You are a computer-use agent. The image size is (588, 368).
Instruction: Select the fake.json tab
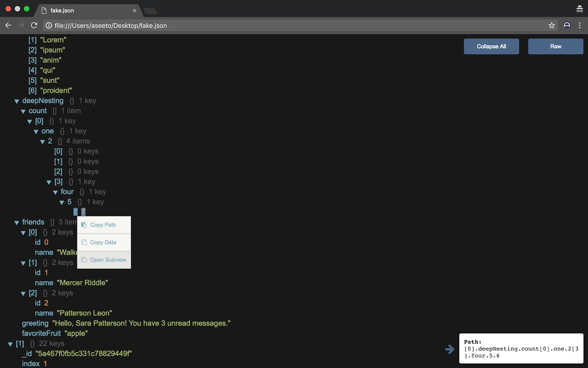(x=88, y=10)
